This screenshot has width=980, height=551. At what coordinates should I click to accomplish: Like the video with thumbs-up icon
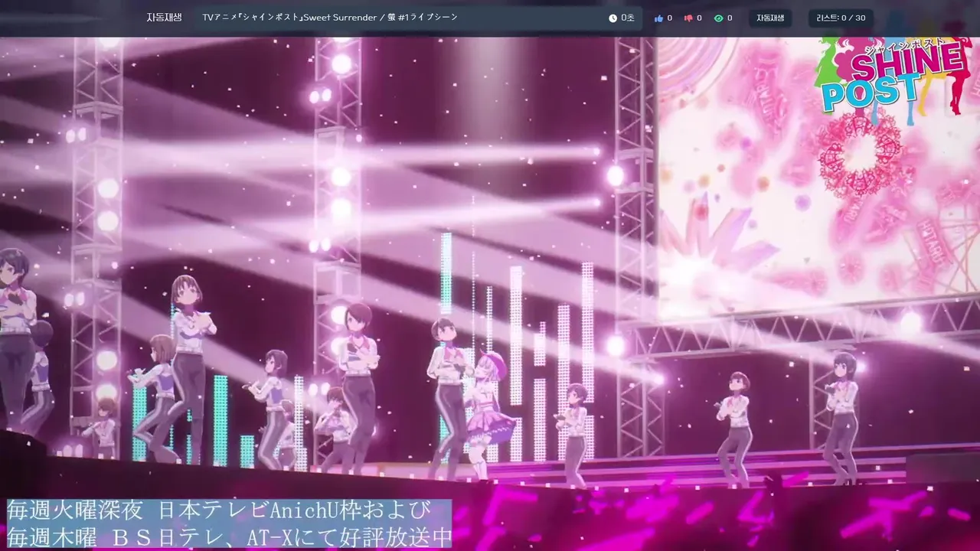pyautogui.click(x=658, y=18)
